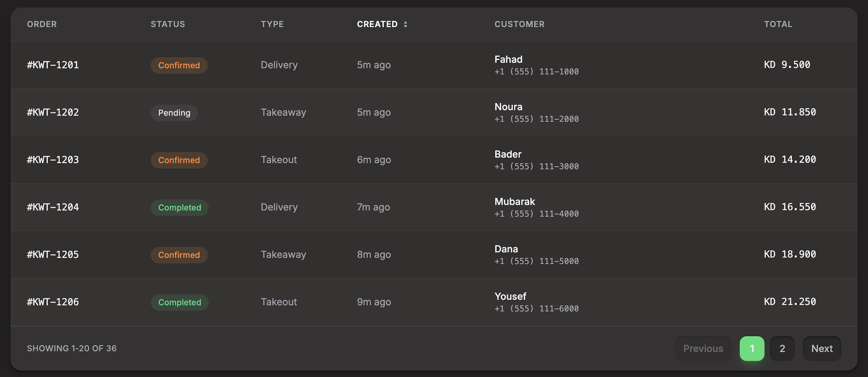Click the KD 14.200 total for Bader
Image resolution: width=868 pixels, height=377 pixels.
coord(790,160)
